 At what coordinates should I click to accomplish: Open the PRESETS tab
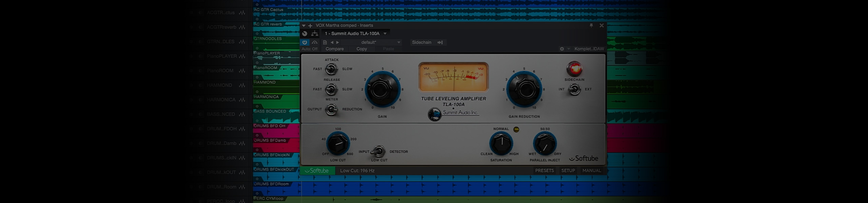click(544, 171)
